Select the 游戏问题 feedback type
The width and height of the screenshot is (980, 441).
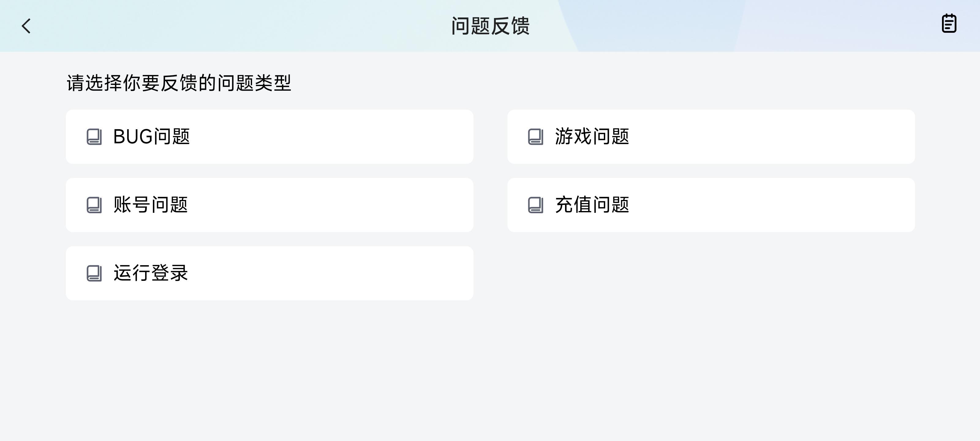pos(710,137)
